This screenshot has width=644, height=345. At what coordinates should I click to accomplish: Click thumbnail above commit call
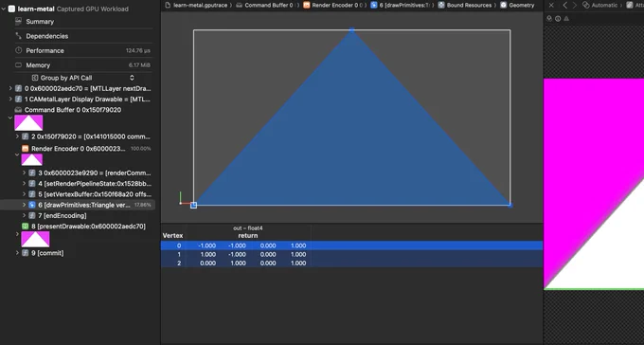(x=35, y=240)
